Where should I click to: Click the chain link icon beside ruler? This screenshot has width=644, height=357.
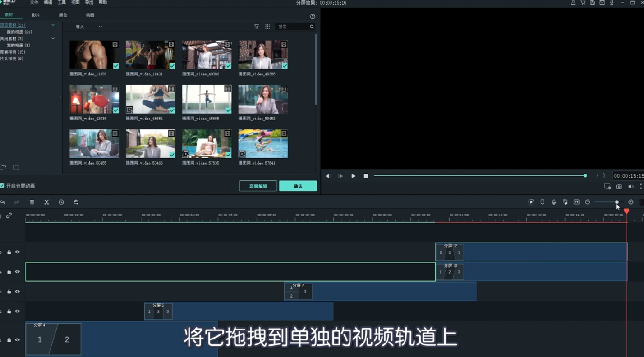tap(9, 215)
